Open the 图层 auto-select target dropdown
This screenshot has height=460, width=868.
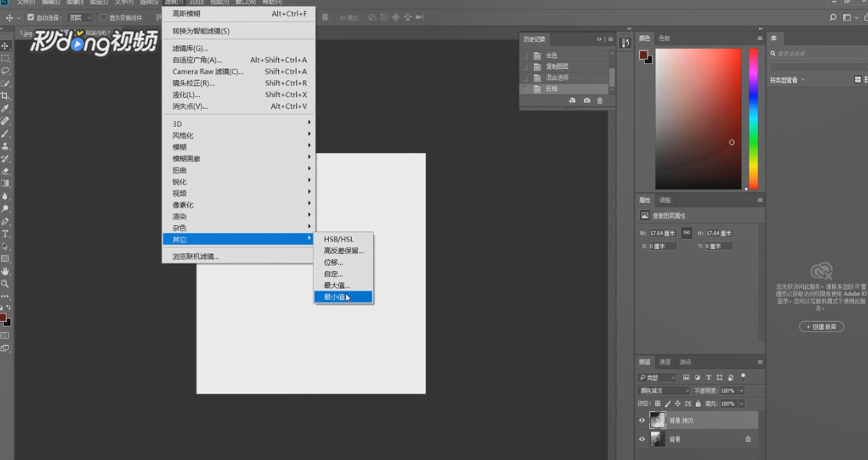click(80, 18)
